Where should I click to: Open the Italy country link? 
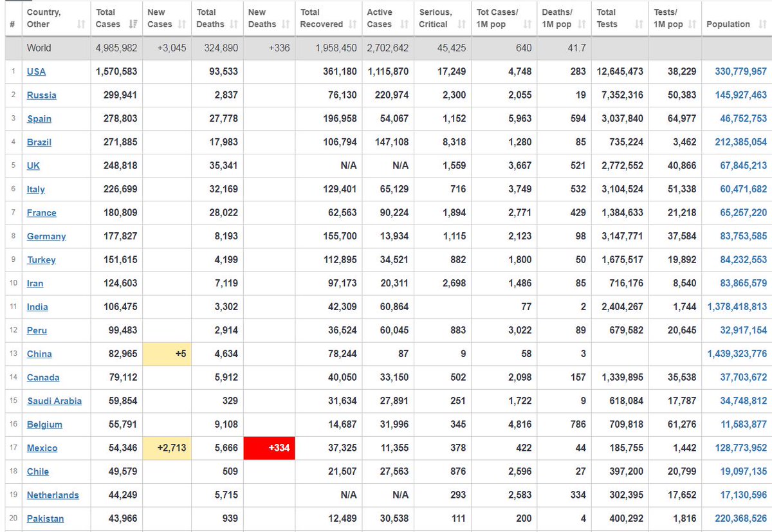pyautogui.click(x=36, y=189)
